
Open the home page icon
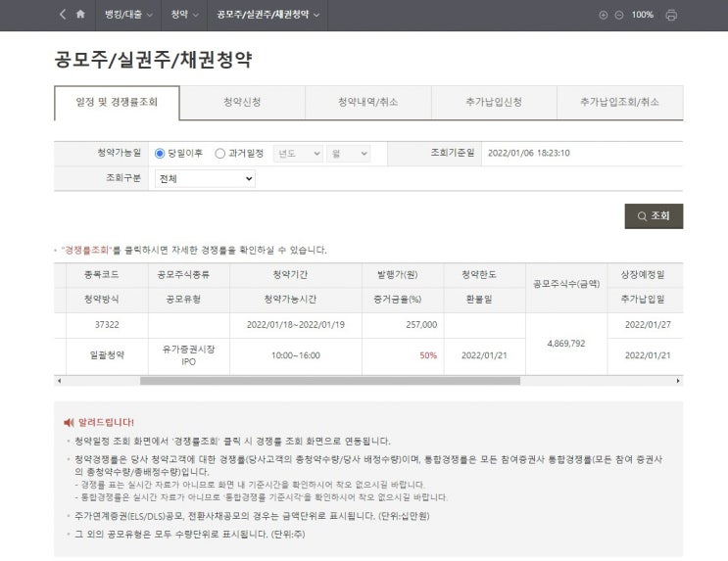pos(80,15)
